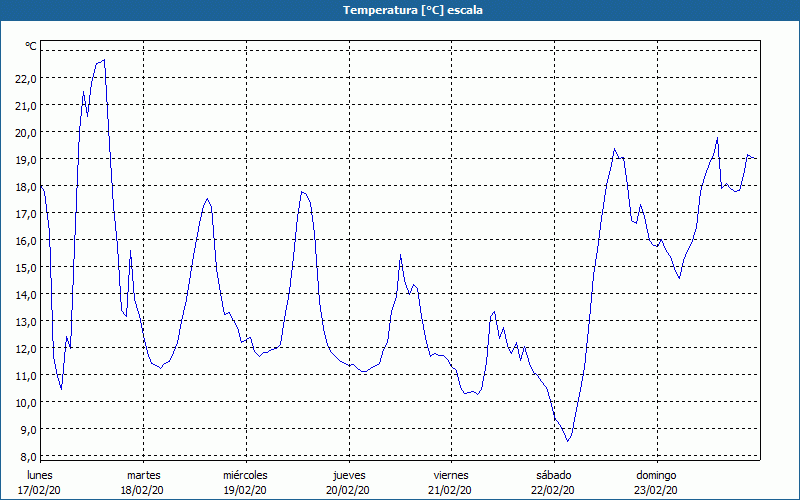800x500 pixels.
Task: Click the 'miércoles' day label
Action: [245, 475]
